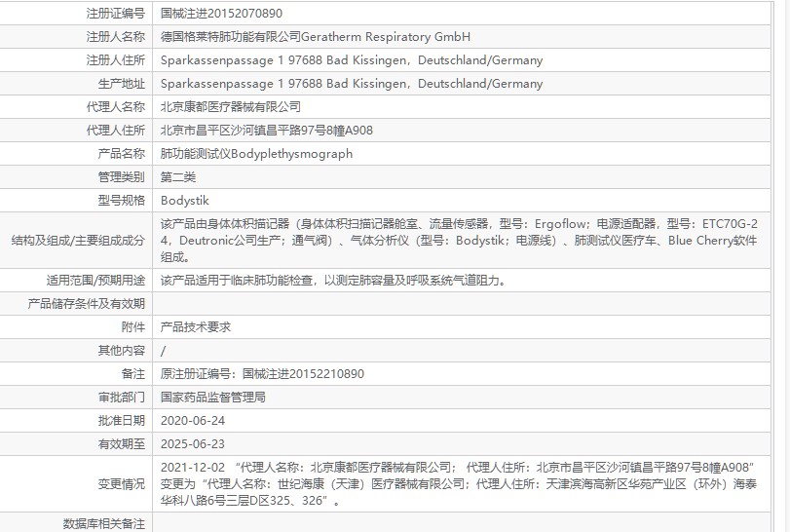
Task: Click the 型号规格 label
Action: tap(122, 201)
